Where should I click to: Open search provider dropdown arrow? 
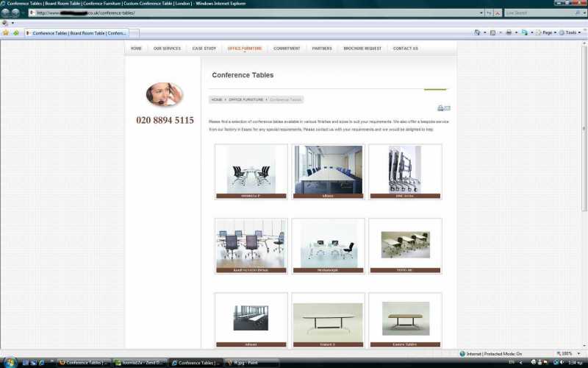(x=584, y=13)
